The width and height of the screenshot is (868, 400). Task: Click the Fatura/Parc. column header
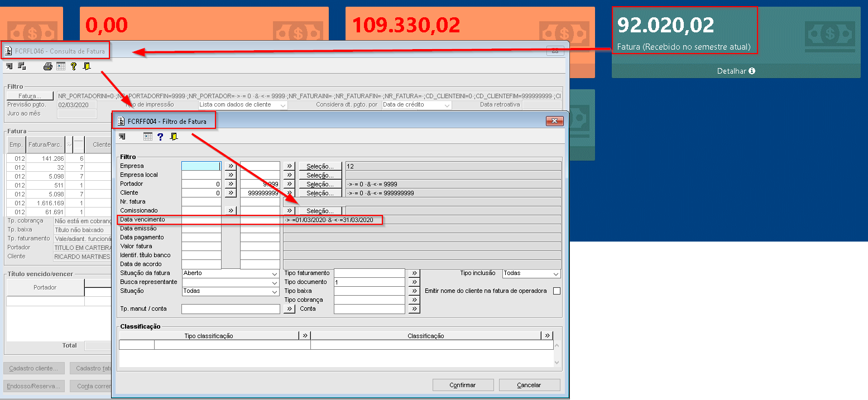45,144
